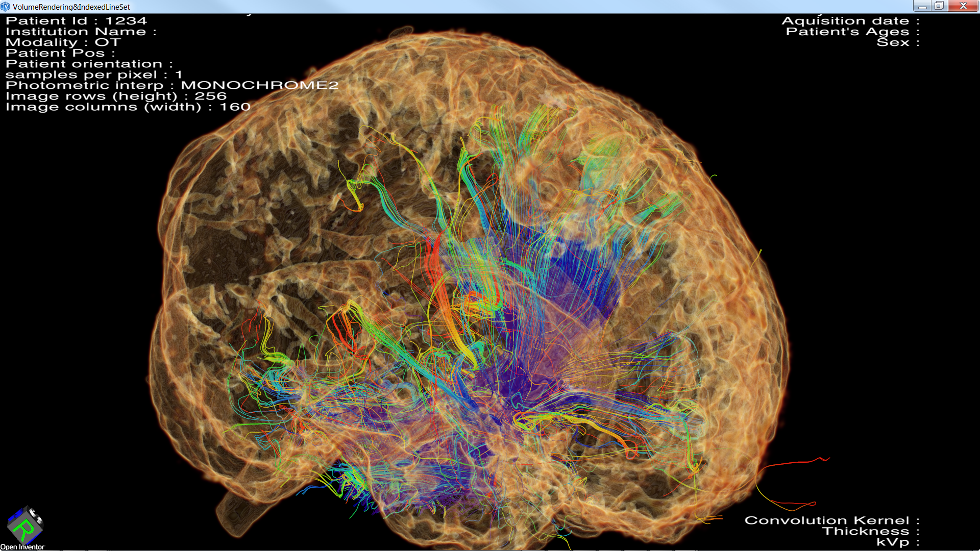Image resolution: width=980 pixels, height=551 pixels.
Task: Click the restore down window button
Action: tap(939, 6)
